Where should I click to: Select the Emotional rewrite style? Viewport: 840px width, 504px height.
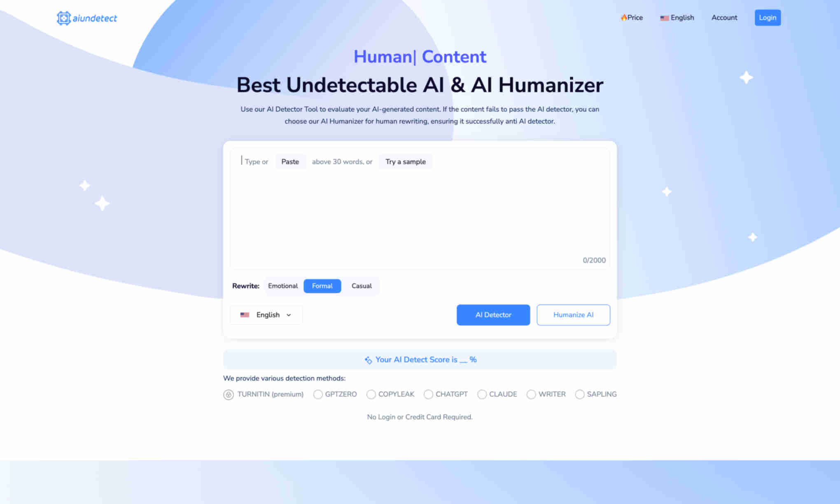[x=282, y=286]
